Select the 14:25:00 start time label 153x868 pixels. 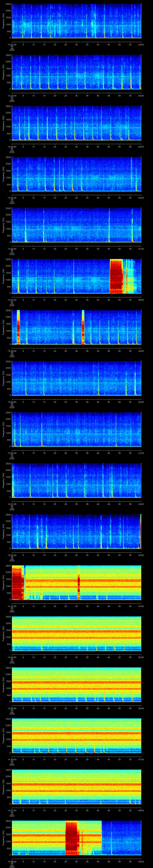(12, 198)
